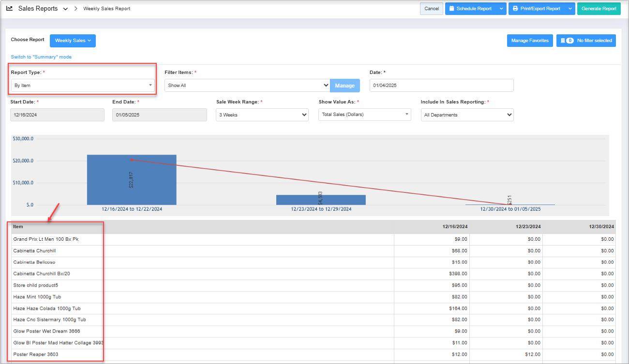Select the Cabinetta Belicoso item
This screenshot has width=629, height=364.
(x=34, y=262)
